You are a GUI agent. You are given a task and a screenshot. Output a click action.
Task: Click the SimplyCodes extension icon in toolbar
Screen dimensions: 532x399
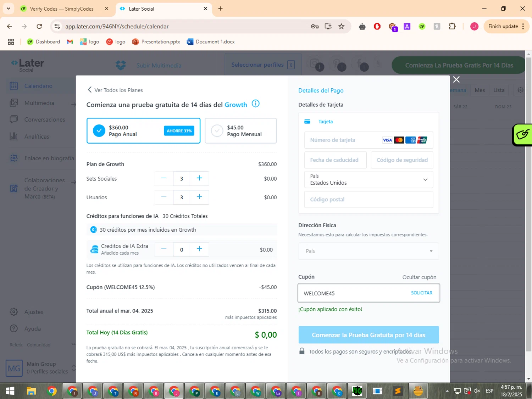[x=422, y=26]
